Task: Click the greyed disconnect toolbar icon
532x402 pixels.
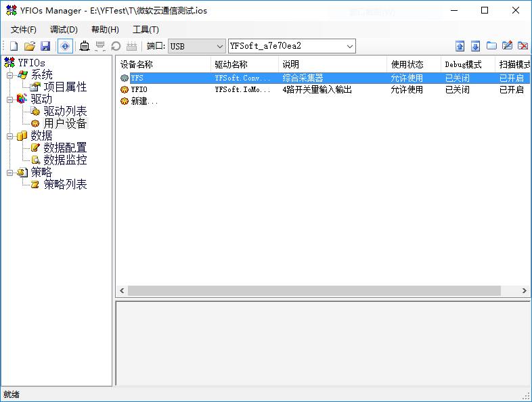Action: (100, 46)
